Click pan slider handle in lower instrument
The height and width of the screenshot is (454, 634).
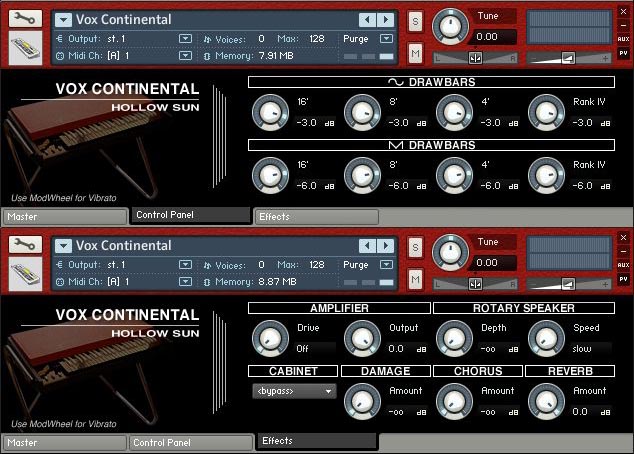tap(475, 284)
